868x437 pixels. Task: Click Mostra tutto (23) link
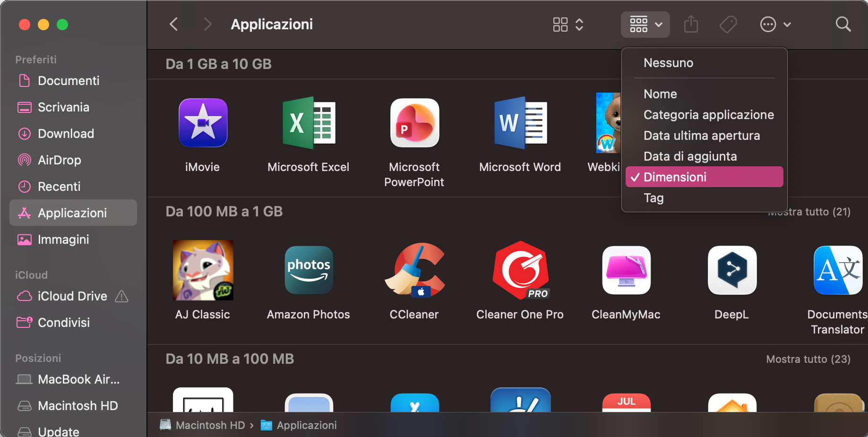point(808,359)
